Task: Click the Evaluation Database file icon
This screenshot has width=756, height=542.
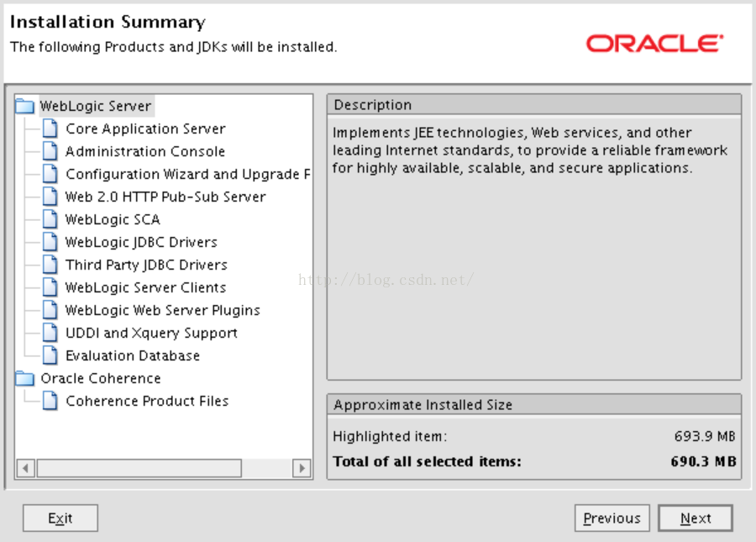Action: click(50, 355)
